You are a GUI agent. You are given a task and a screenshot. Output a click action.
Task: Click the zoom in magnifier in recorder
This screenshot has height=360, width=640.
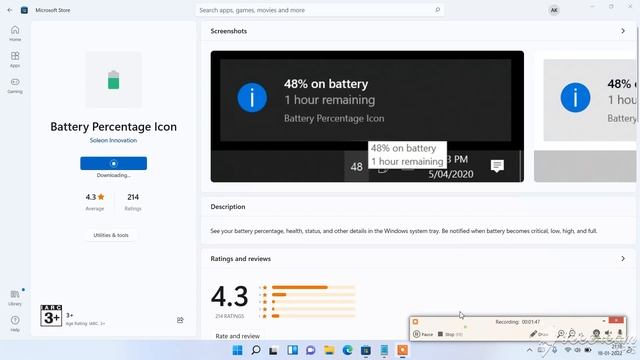561,334
